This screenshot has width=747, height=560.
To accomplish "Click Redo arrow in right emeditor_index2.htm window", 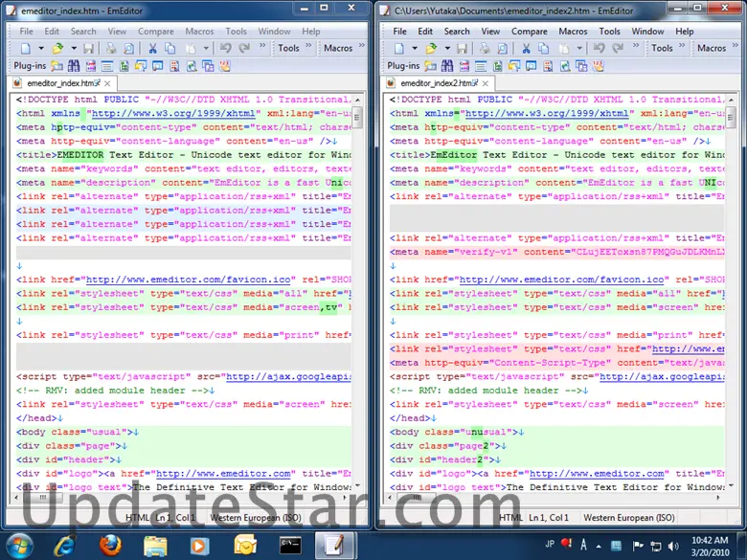I will point(618,48).
